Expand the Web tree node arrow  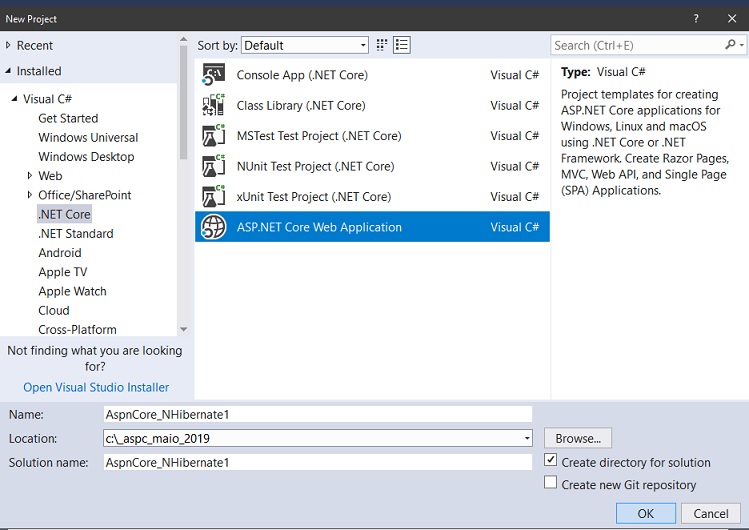[x=30, y=176]
